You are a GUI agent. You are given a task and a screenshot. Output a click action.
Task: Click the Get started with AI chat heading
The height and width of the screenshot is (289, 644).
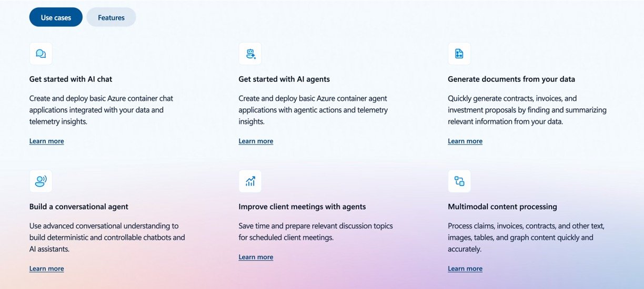(71, 79)
